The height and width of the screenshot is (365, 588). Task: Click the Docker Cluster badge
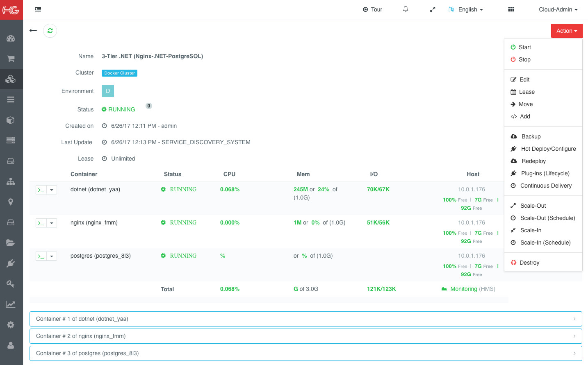[x=119, y=73]
